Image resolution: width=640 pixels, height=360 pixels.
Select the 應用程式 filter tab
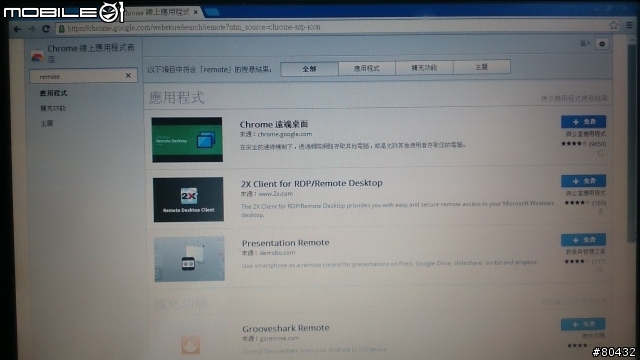click(367, 68)
